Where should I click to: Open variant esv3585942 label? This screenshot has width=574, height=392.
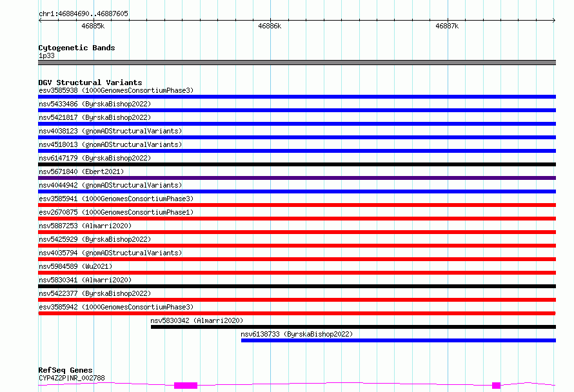click(116, 307)
